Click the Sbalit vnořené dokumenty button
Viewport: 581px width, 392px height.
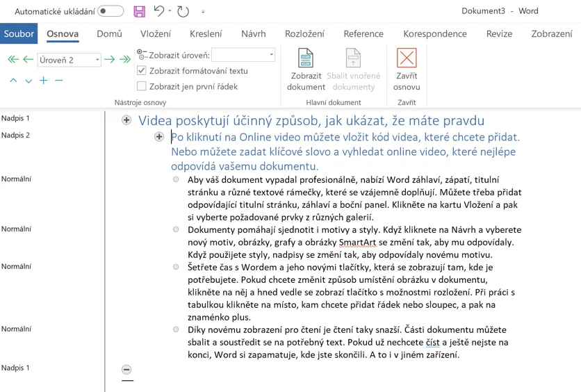[354, 70]
